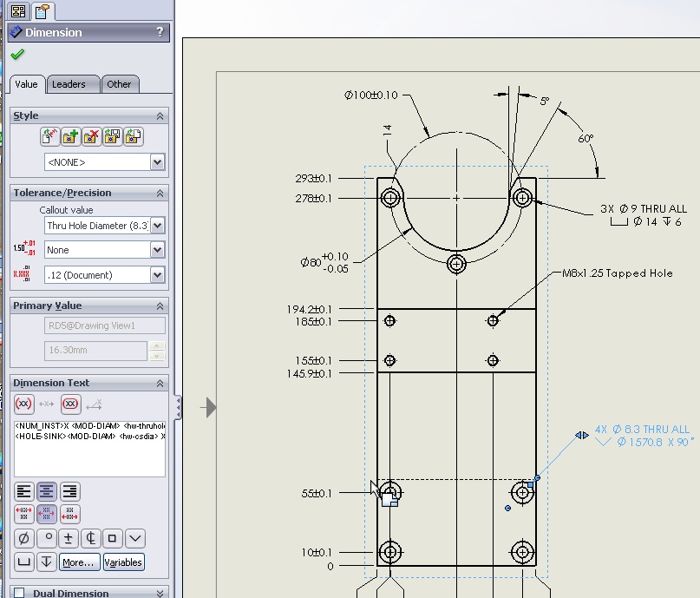Insert depth symbol
The image size is (700, 598).
pos(47,562)
